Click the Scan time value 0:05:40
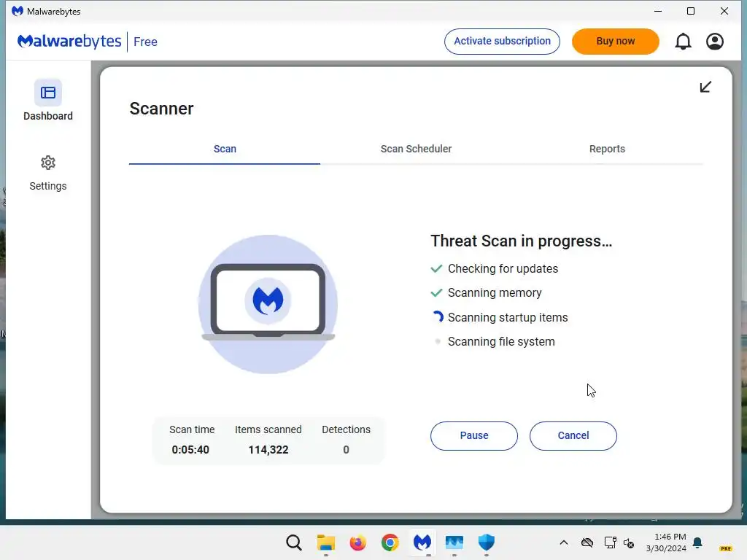 [x=190, y=450]
